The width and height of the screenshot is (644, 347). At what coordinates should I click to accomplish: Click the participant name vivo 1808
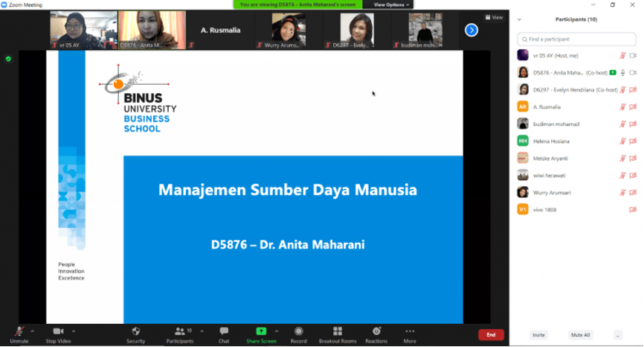[x=544, y=210]
